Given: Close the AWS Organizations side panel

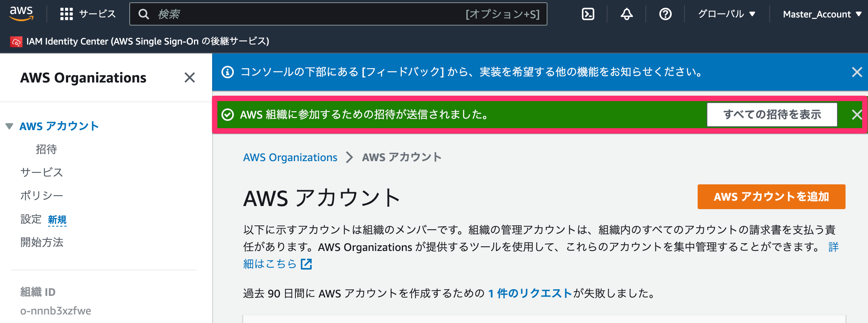Looking at the screenshot, I should (x=189, y=77).
